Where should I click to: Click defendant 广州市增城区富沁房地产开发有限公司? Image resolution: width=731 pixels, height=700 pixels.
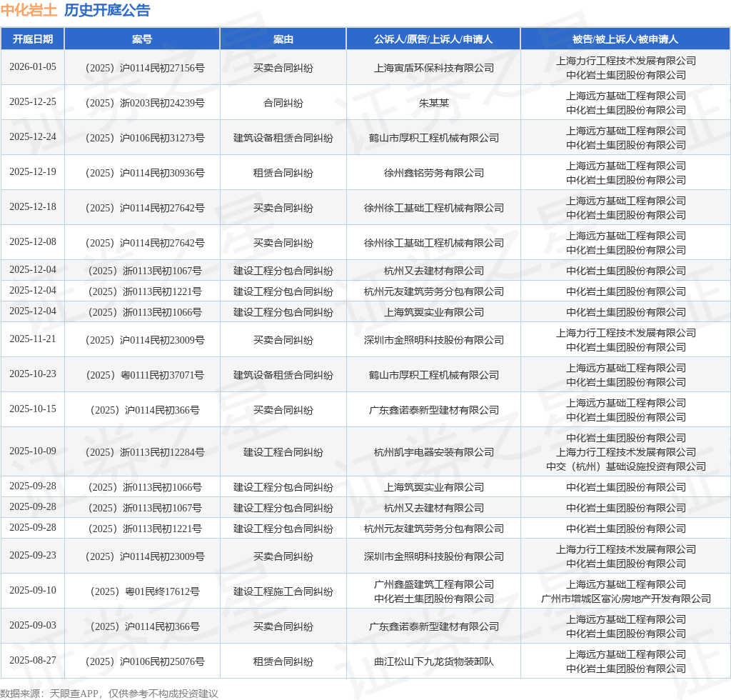click(625, 599)
